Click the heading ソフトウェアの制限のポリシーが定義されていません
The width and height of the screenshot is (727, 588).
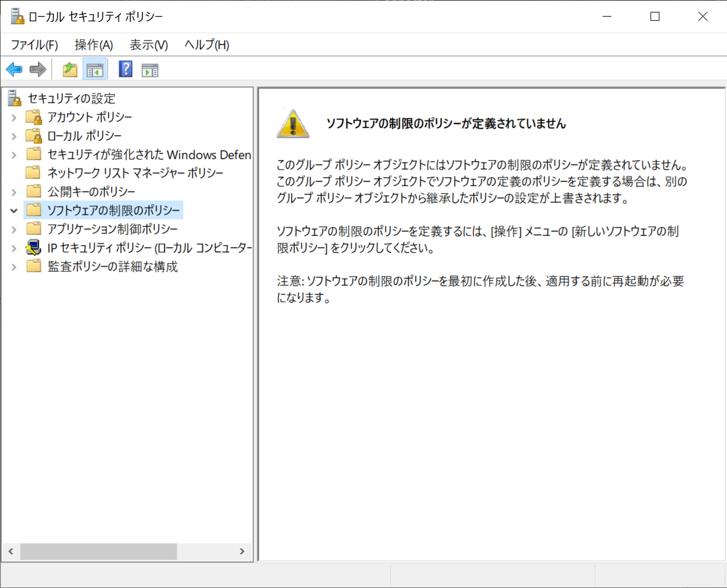(446, 124)
